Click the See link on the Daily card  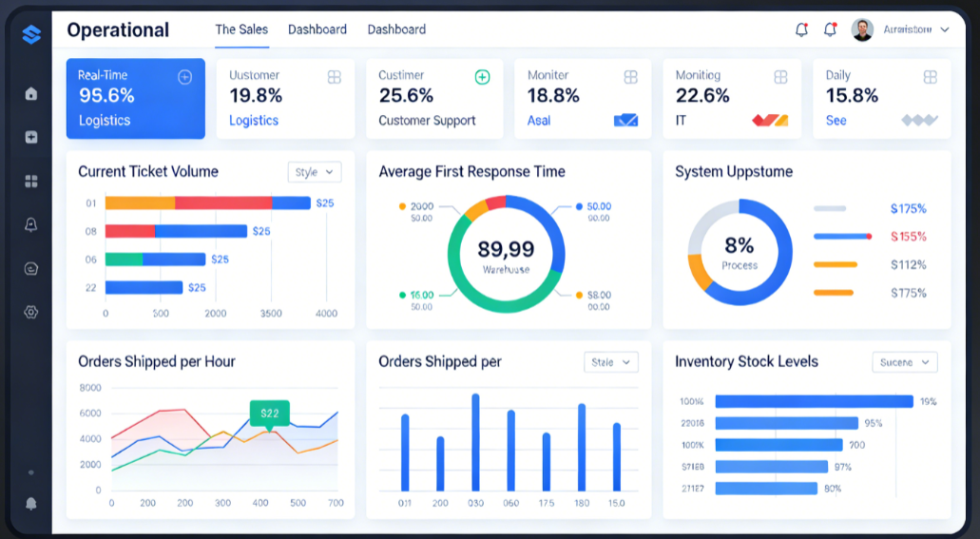(836, 121)
